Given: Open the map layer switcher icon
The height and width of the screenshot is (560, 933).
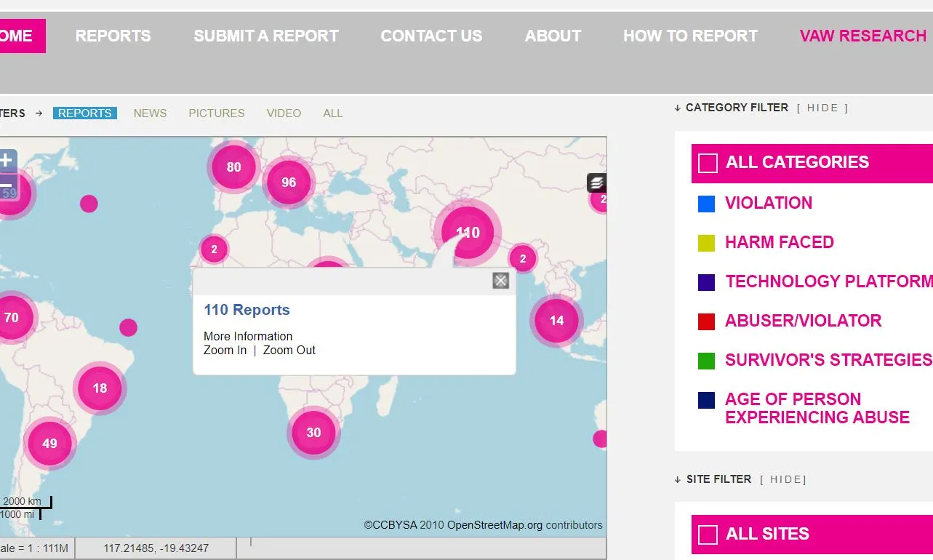Looking at the screenshot, I should (x=596, y=183).
